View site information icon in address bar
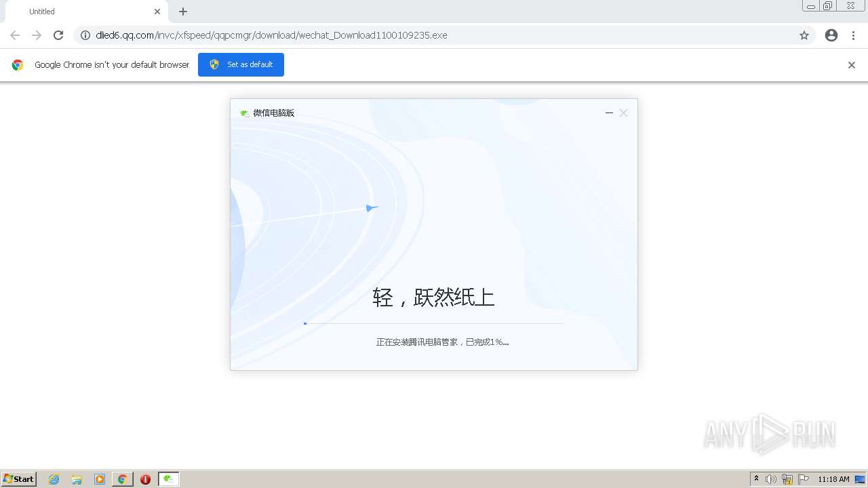 click(85, 35)
